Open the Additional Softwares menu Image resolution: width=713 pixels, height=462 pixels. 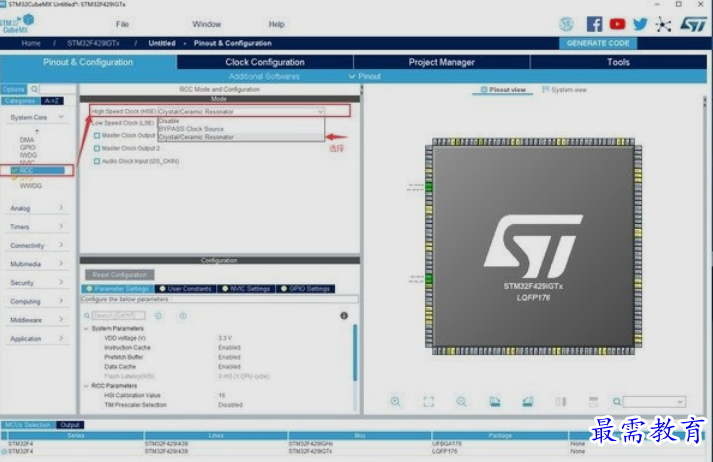264,76
